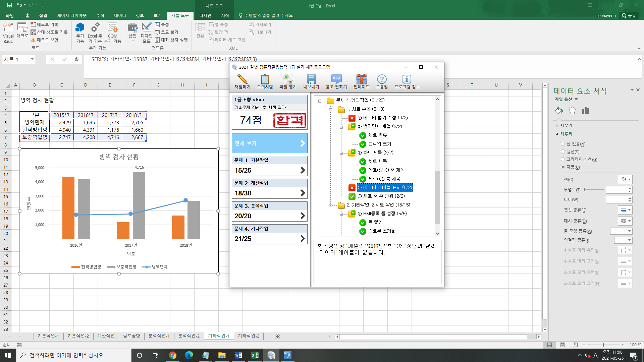The image size is (644, 362).
Task: Open the 분석작업-1 sheet tab
Action: [x=159, y=336]
